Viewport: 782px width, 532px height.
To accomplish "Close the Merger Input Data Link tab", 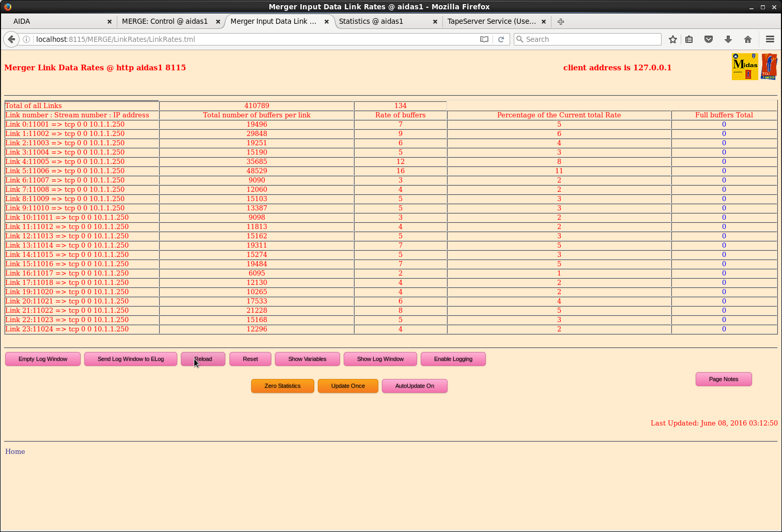I will (327, 22).
